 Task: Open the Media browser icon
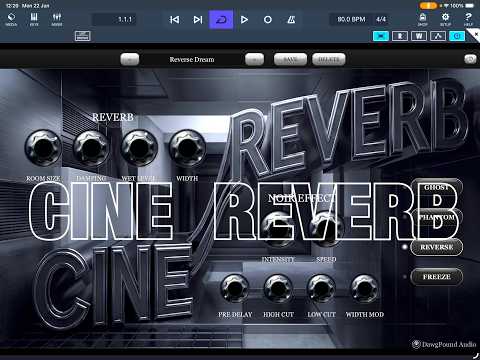[11, 19]
